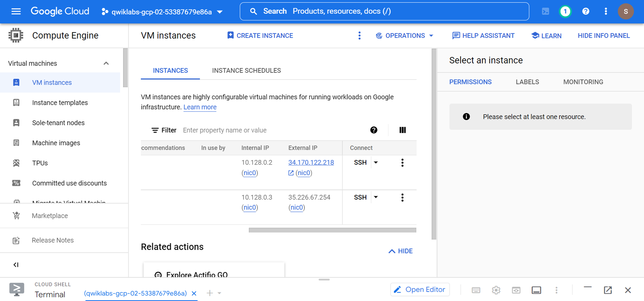Click the Compute Engine chip icon
This screenshot has height=301, width=644.
16,35
